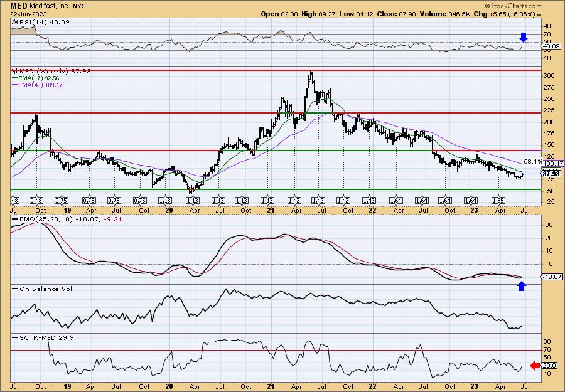Image resolution: width=565 pixels, height=392 pixels.
Task: Click the Open 82.30 value
Action: (x=279, y=14)
